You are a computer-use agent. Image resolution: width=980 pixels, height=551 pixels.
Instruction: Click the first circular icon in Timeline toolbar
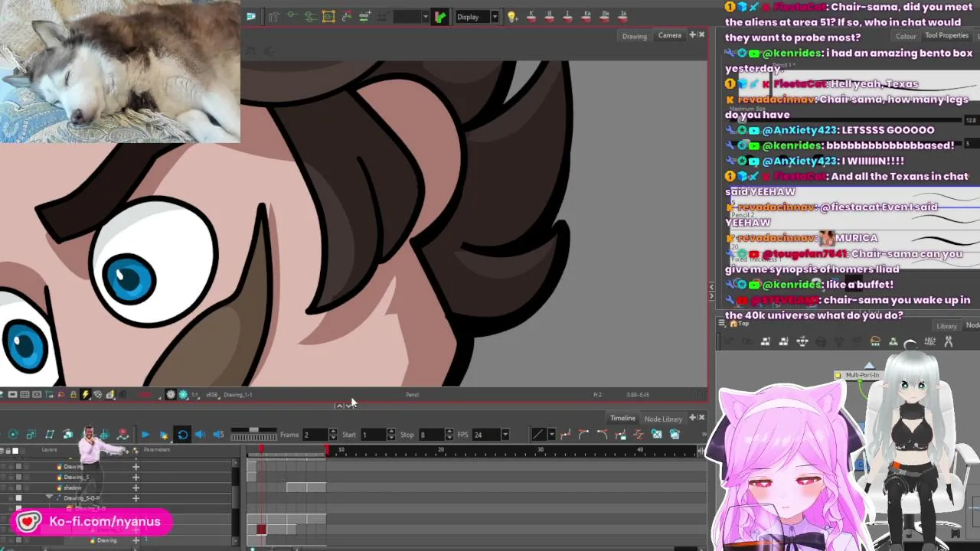coord(13,434)
